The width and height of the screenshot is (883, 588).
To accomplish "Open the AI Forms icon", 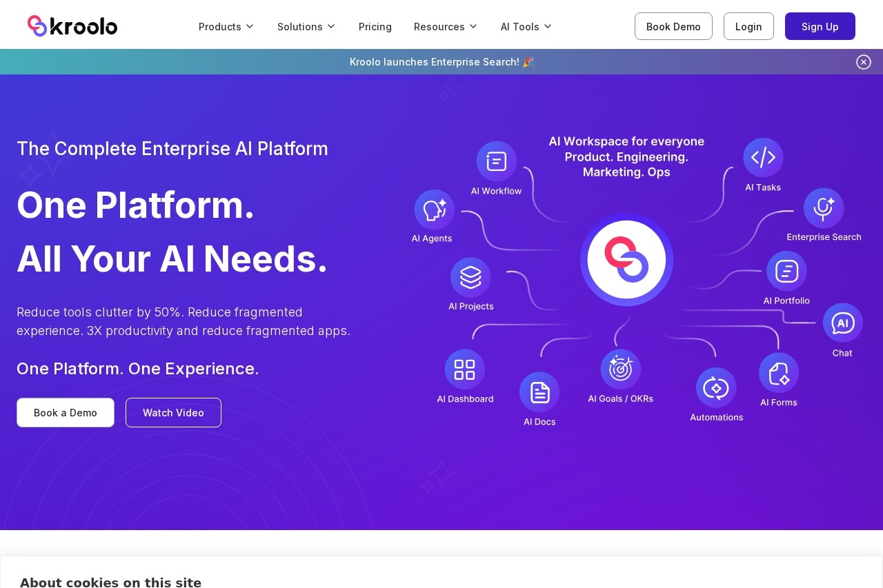I will (x=779, y=373).
